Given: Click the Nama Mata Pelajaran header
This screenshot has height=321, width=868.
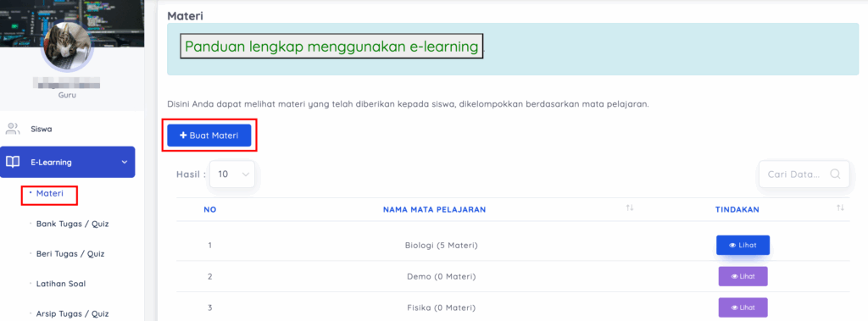Looking at the screenshot, I should coord(435,210).
